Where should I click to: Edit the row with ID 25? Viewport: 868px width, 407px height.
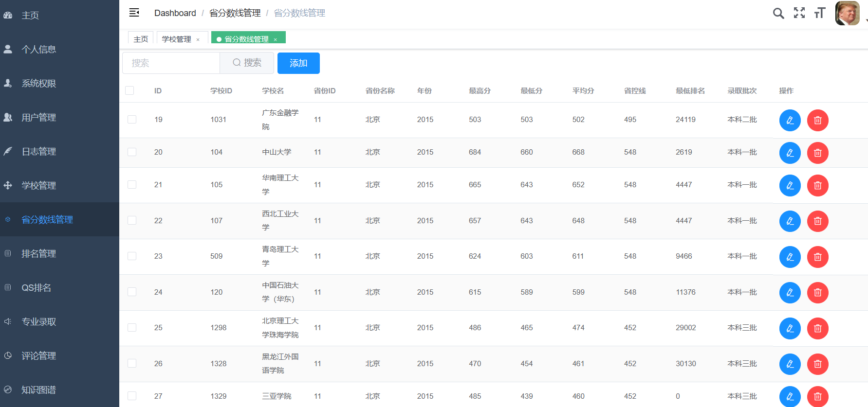[x=790, y=328]
